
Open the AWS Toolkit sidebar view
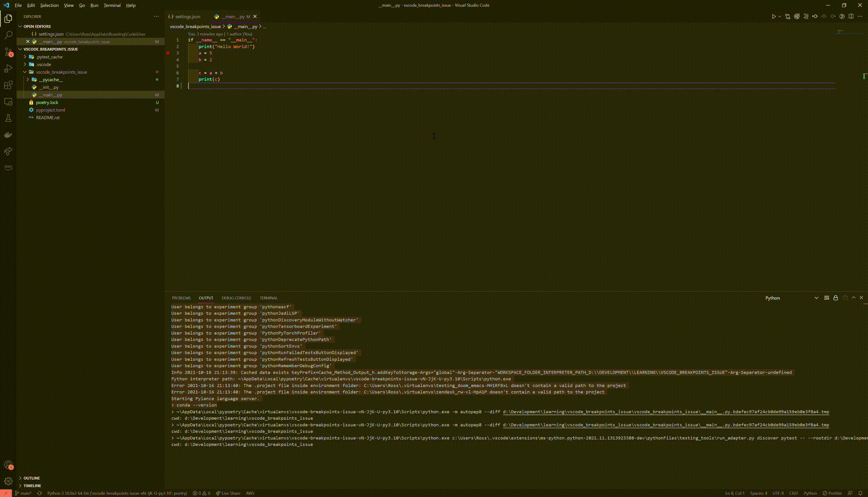coord(8,168)
